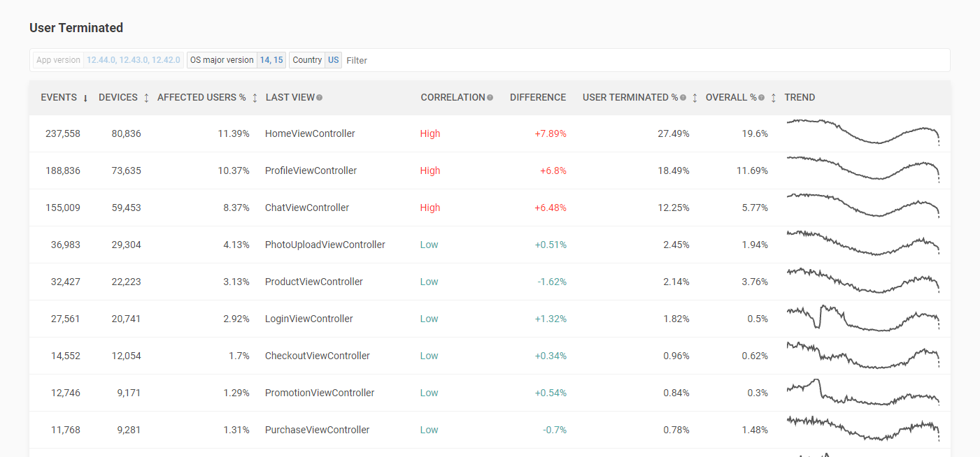Open the ChatViewController entry
980x457 pixels.
[307, 208]
